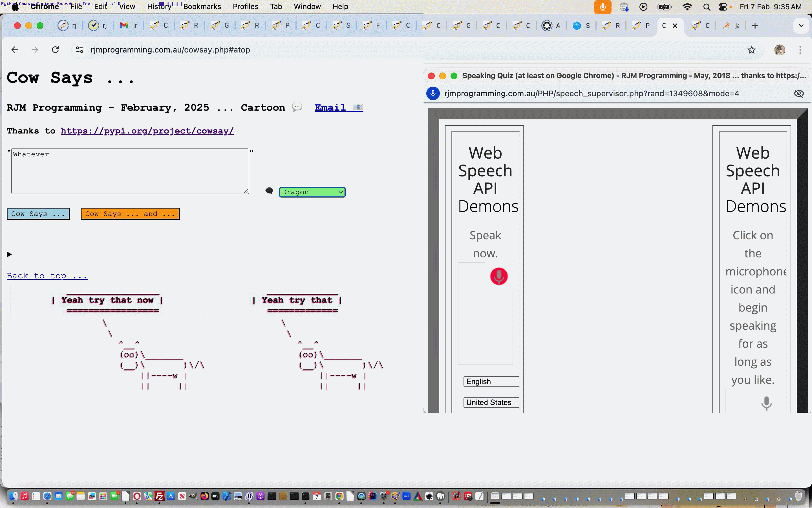The height and width of the screenshot is (508, 812).
Task: Open Mail from the Dock
Action: [x=58, y=496]
